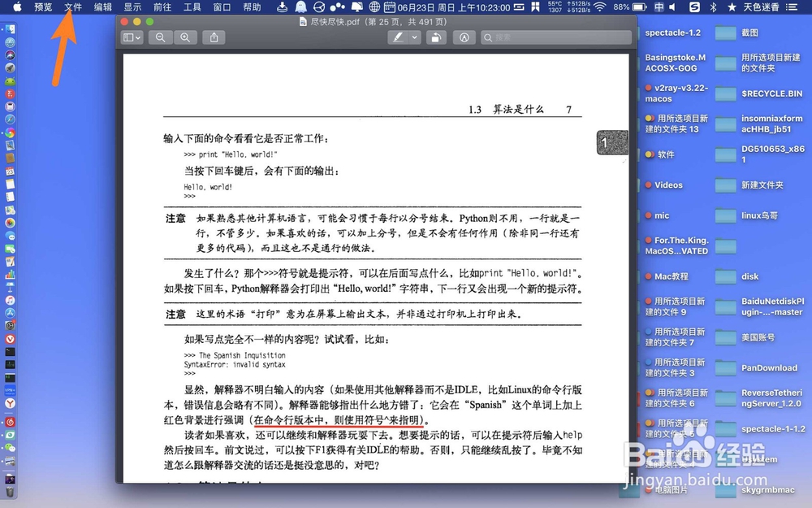Open WeChat from the Dock
812x508 pixels.
10,447
